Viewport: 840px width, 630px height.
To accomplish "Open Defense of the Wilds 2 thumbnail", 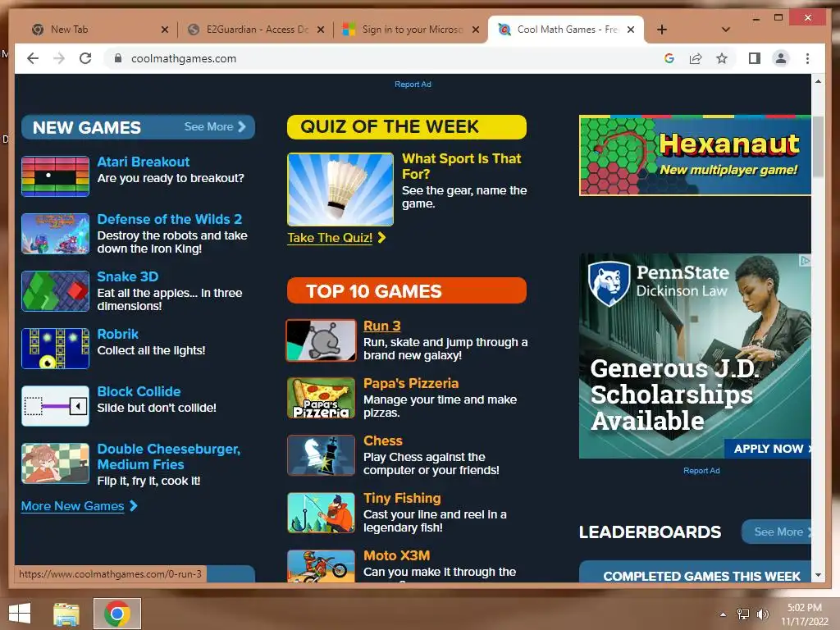I will point(55,234).
